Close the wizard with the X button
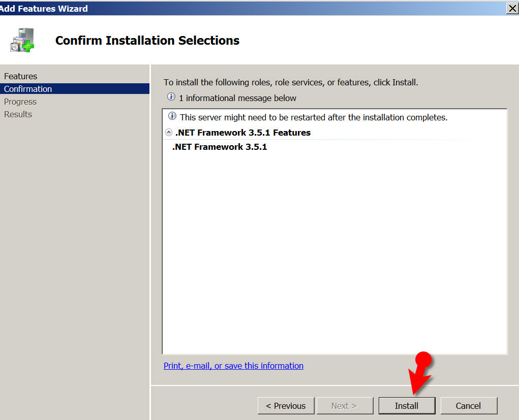The height and width of the screenshot is (420, 519). [x=512, y=8]
